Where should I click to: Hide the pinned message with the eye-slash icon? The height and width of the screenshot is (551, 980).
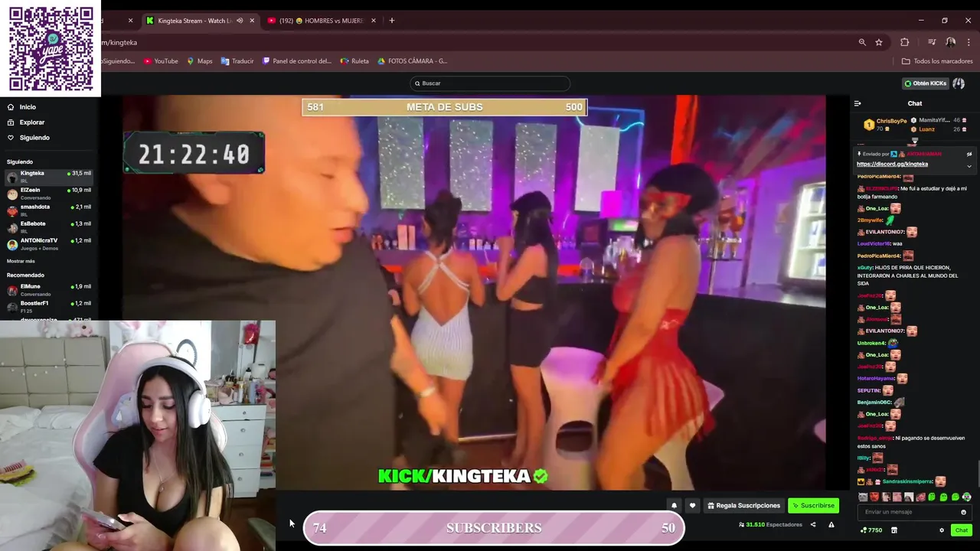[x=969, y=154]
